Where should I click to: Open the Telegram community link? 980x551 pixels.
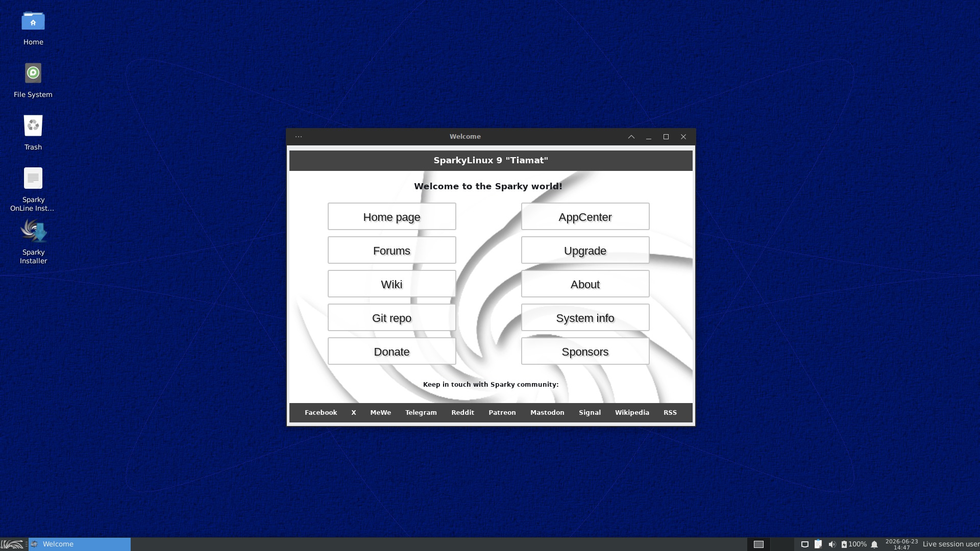421,413
